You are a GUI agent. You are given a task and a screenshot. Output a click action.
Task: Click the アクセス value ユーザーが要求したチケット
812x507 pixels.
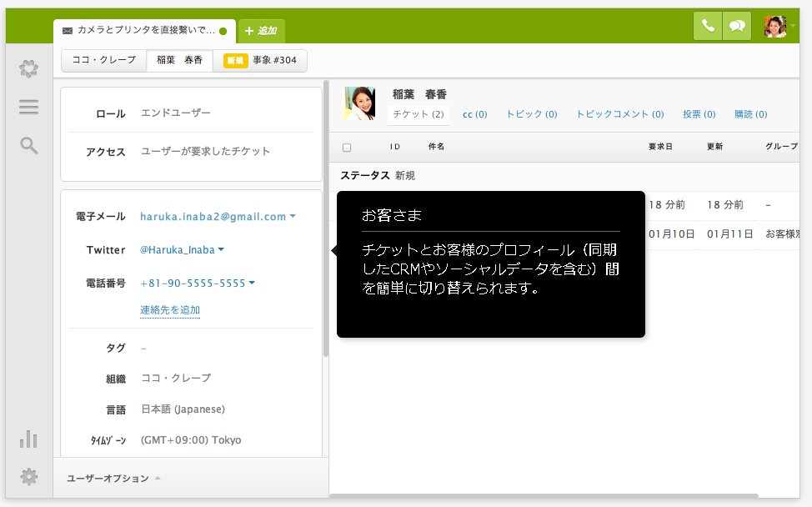tap(206, 151)
